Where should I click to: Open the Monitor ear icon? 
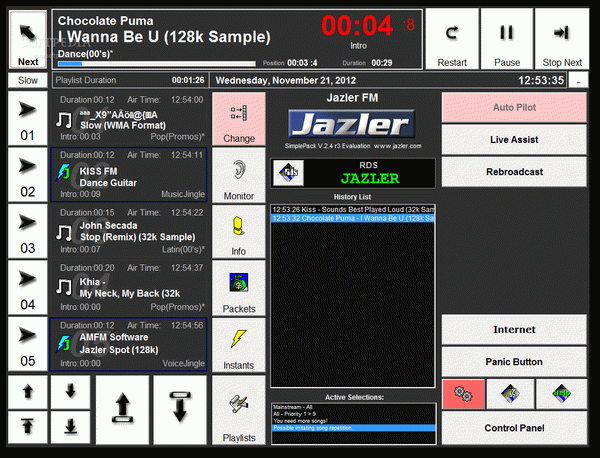click(x=239, y=176)
